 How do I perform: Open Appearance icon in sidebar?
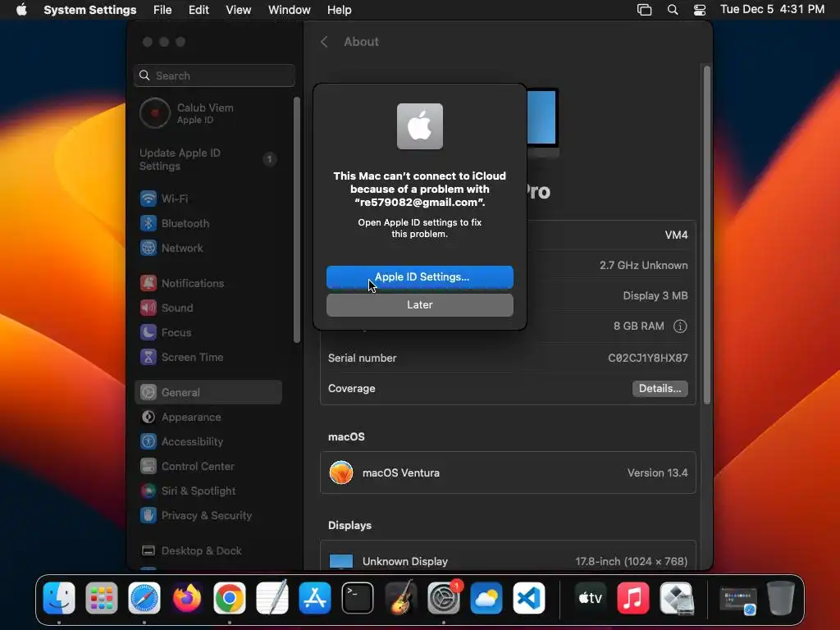coord(148,417)
